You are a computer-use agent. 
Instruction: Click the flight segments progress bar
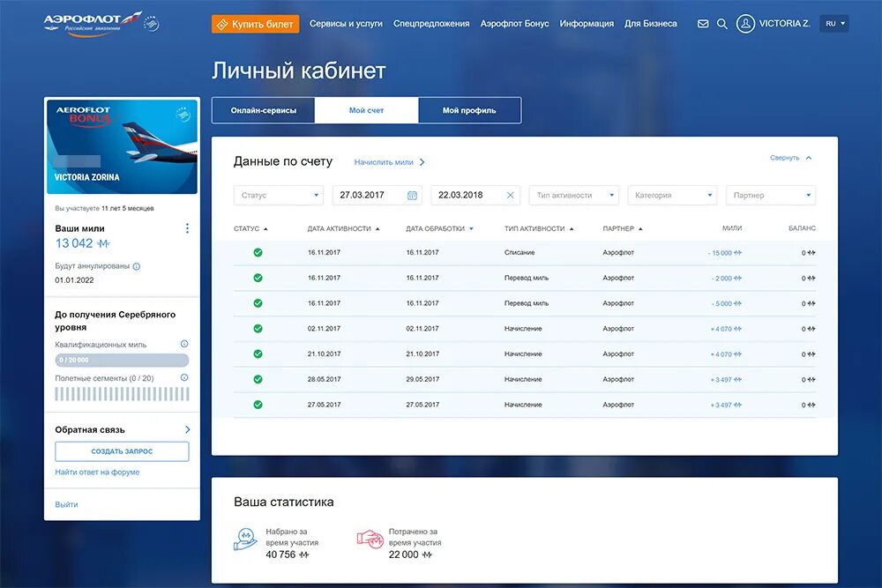coord(122,393)
